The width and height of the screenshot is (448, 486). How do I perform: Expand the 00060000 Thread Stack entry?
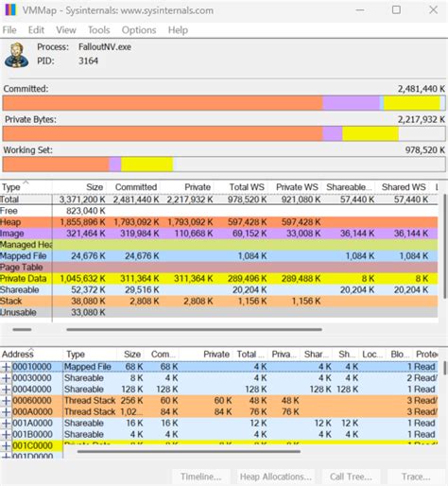coord(6,401)
